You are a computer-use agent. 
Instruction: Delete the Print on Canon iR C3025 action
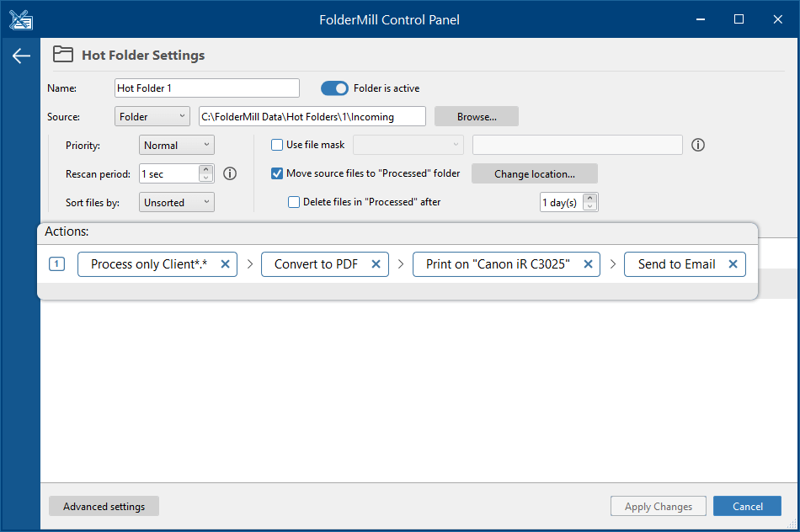588,264
